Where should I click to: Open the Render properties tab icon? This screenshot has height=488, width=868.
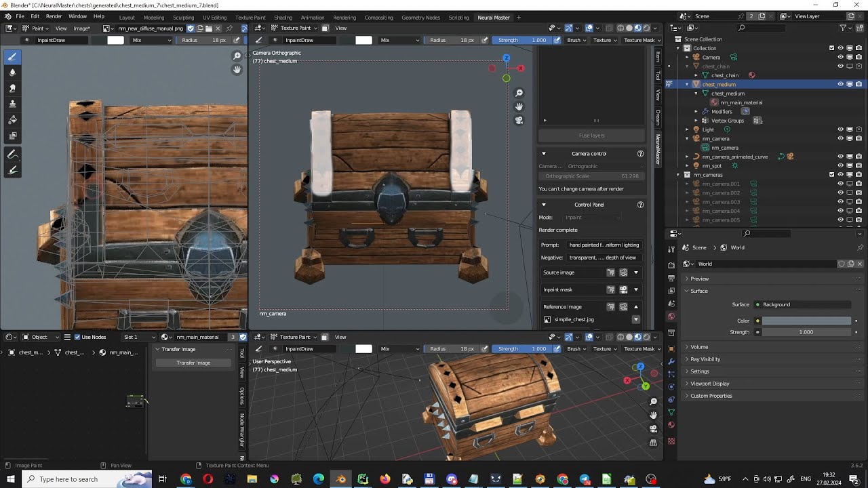(x=671, y=265)
